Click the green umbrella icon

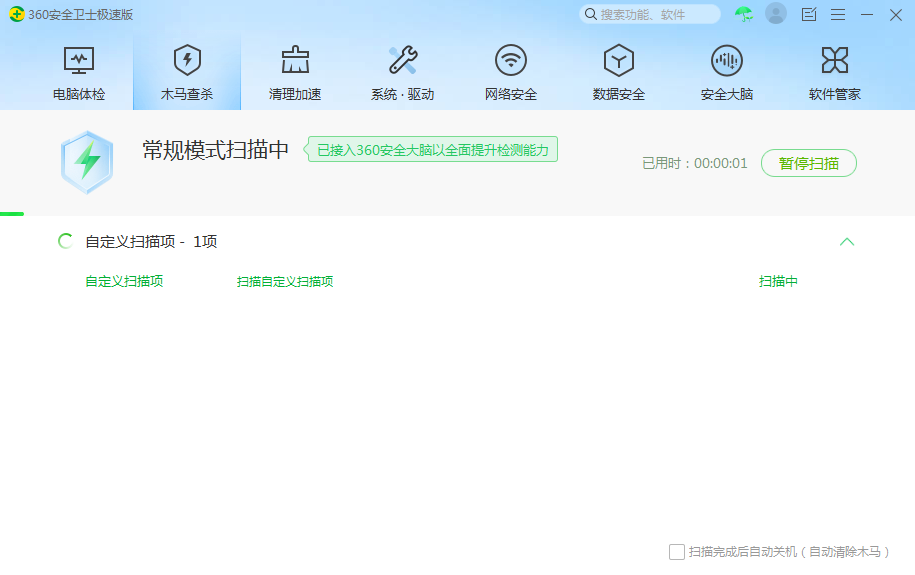743,14
